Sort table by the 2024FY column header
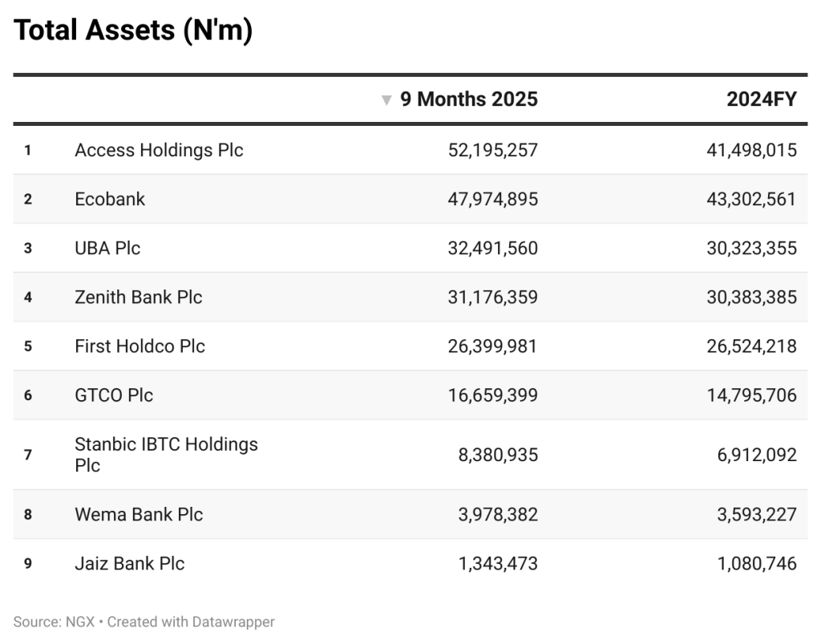The height and width of the screenshot is (644, 821). coord(761,99)
